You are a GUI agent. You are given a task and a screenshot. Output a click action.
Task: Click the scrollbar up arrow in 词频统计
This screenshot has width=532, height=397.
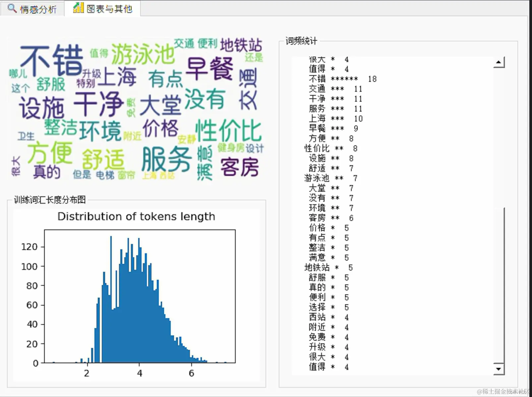click(x=499, y=62)
